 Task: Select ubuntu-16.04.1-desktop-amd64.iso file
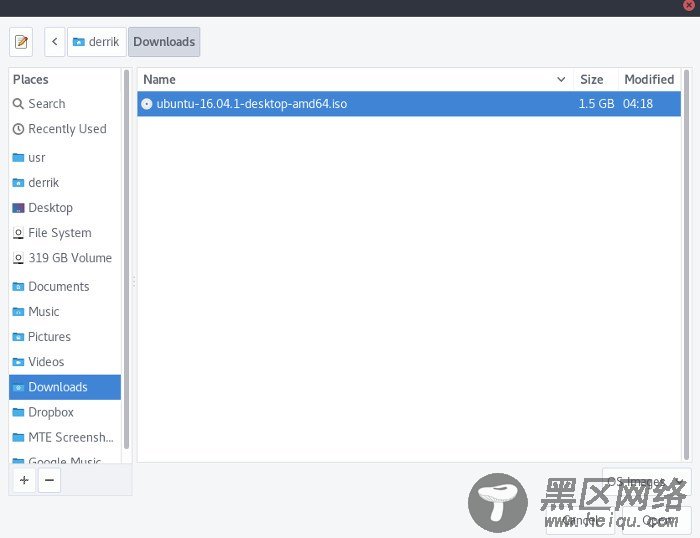409,104
